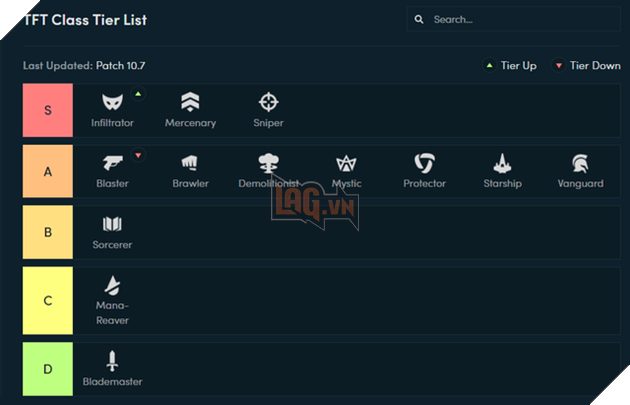Click the Infiltrator class icon
The height and width of the screenshot is (405, 630).
tap(112, 102)
